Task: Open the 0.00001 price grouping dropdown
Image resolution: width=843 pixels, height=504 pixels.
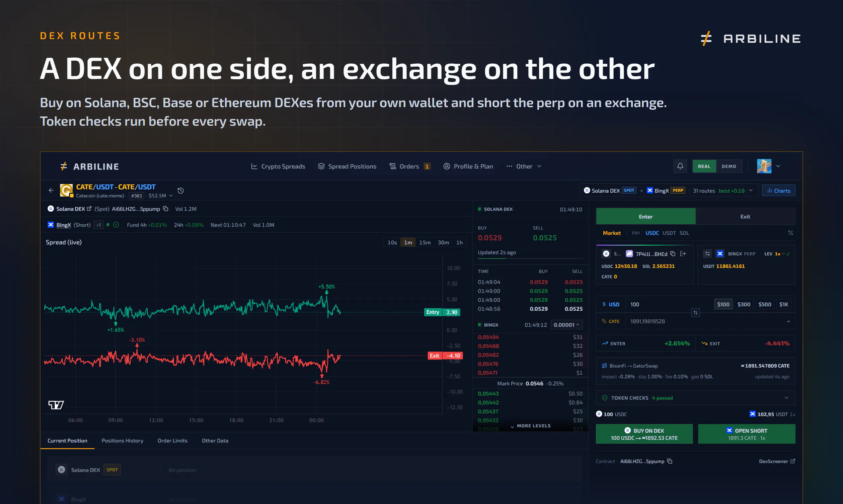Action: click(566, 325)
